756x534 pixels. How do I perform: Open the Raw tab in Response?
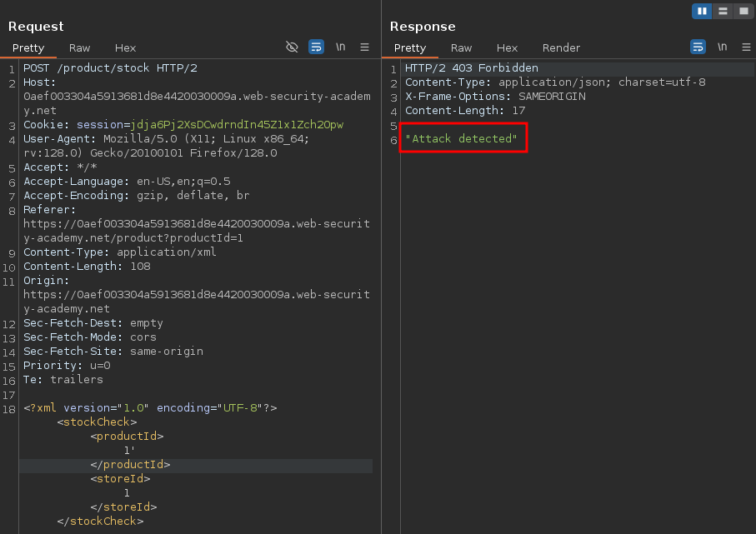tap(462, 48)
